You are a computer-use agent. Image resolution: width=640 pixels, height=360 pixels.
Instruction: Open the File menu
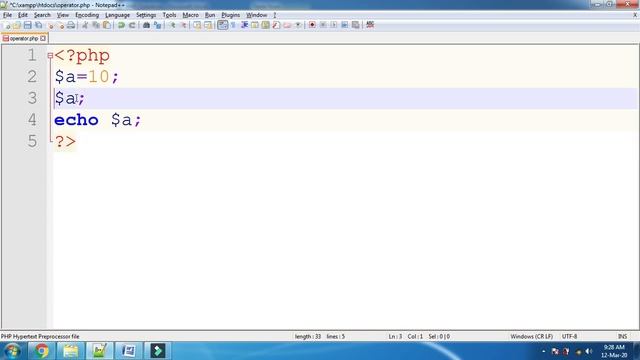click(7, 15)
